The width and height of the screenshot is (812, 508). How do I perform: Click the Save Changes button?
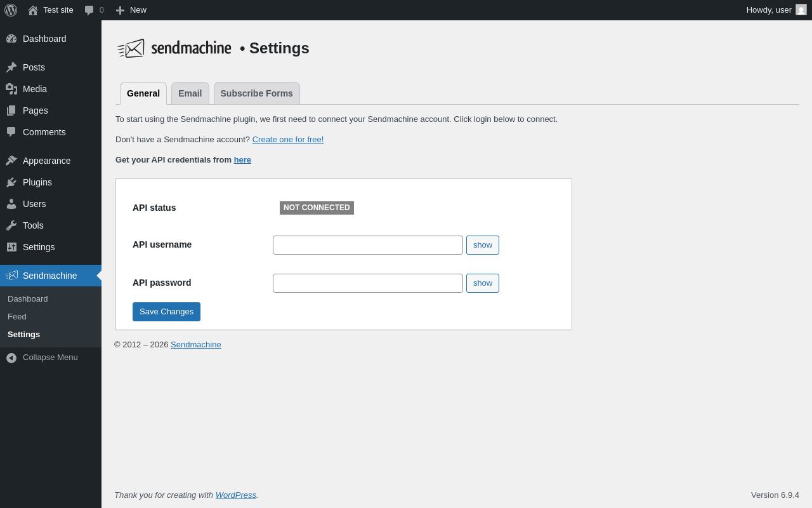pyautogui.click(x=166, y=312)
